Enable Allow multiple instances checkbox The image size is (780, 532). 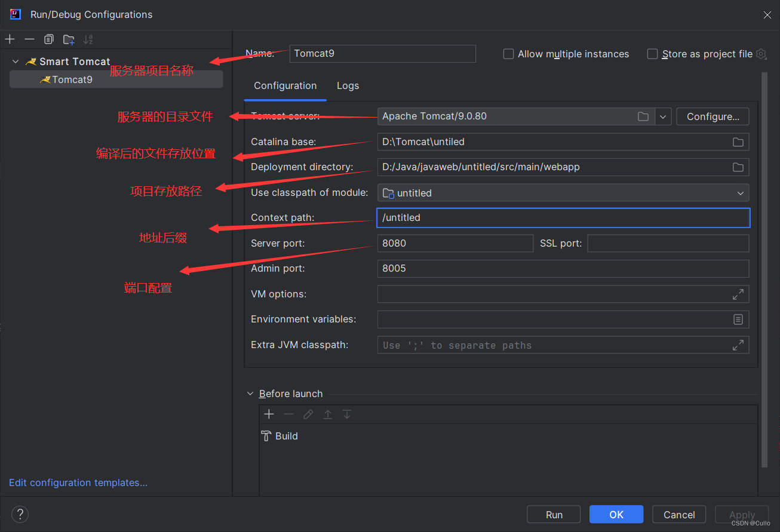click(x=508, y=54)
